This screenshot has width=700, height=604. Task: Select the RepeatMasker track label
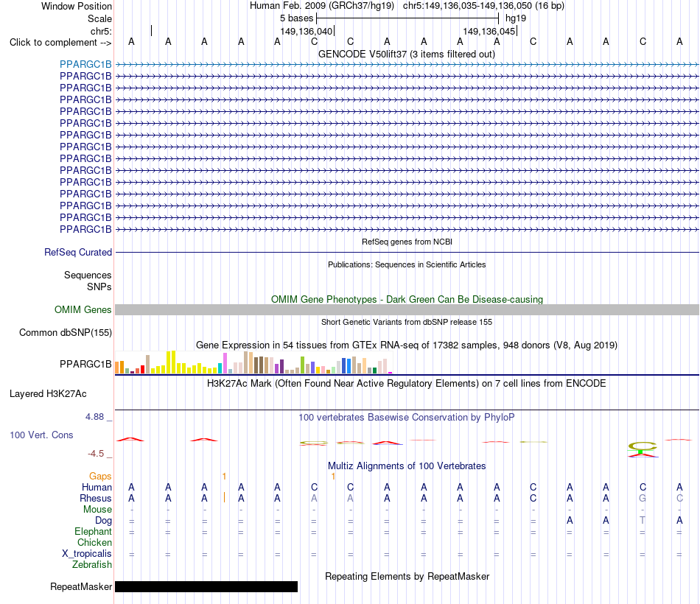coord(81,586)
